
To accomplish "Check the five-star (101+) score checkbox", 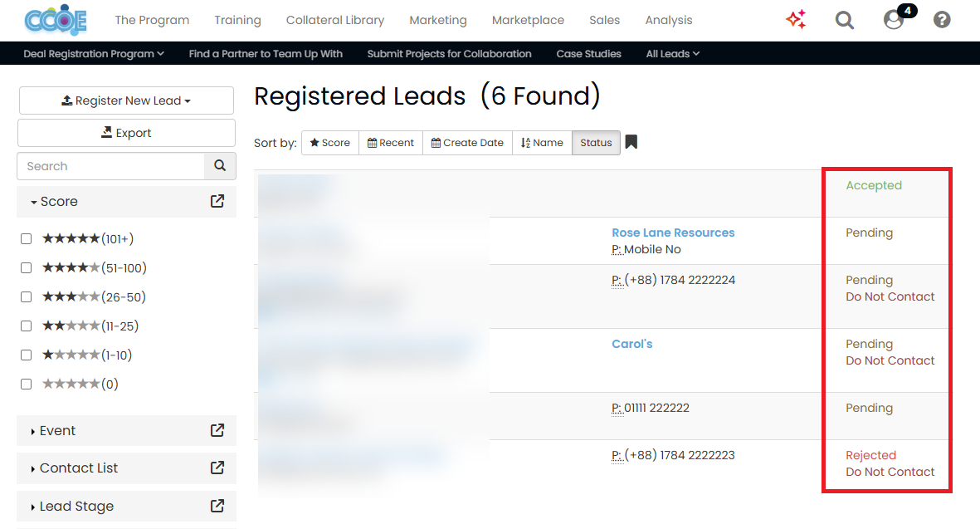I will point(27,239).
